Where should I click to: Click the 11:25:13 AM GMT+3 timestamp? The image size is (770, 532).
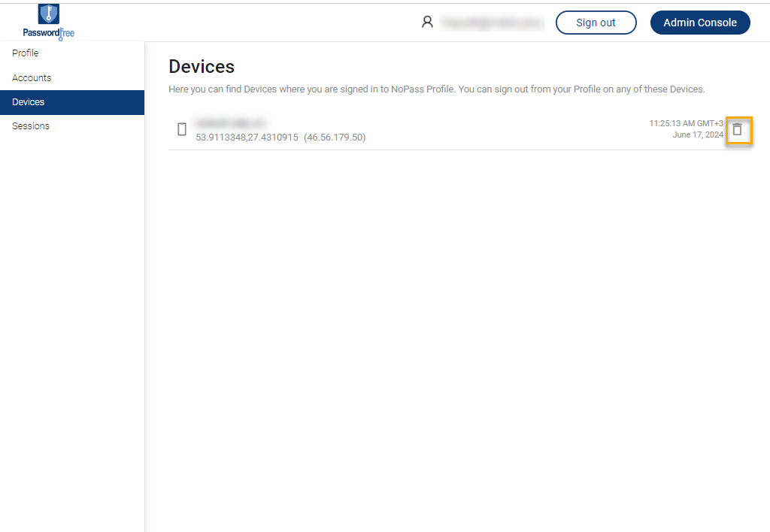point(686,123)
